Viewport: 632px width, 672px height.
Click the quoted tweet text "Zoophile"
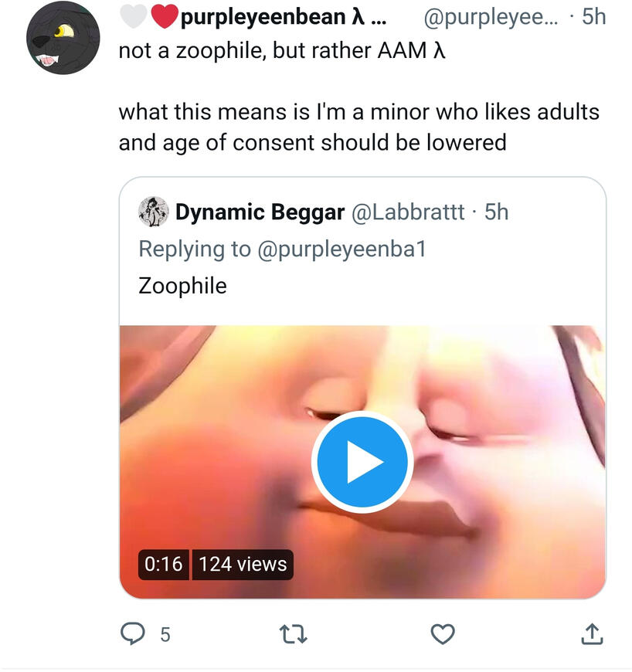pos(182,286)
